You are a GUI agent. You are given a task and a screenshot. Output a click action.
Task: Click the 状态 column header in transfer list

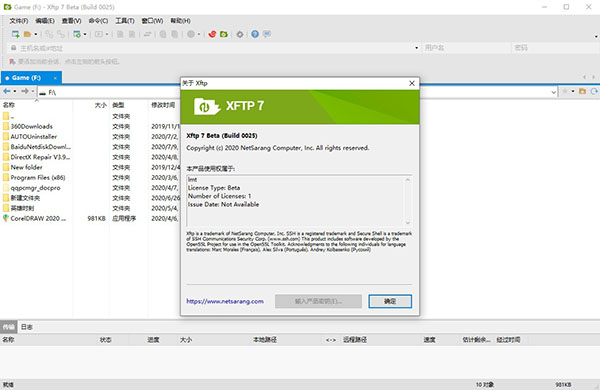pos(106,339)
